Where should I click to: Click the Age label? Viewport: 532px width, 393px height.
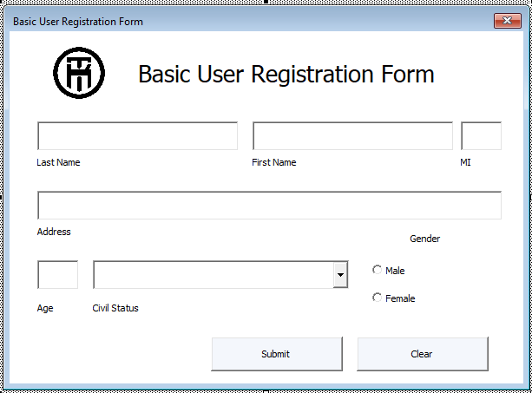(x=45, y=308)
